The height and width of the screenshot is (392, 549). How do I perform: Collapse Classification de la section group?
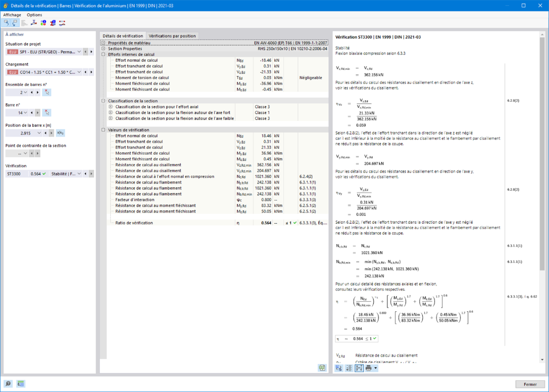(x=103, y=101)
